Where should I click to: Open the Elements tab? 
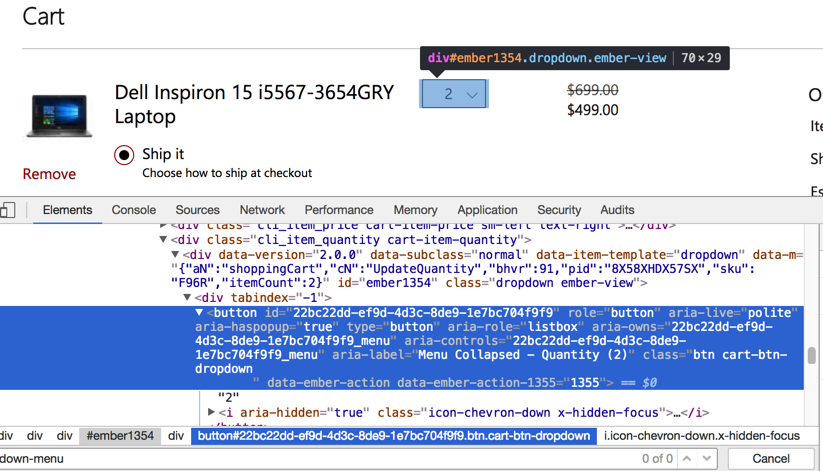[x=67, y=210]
